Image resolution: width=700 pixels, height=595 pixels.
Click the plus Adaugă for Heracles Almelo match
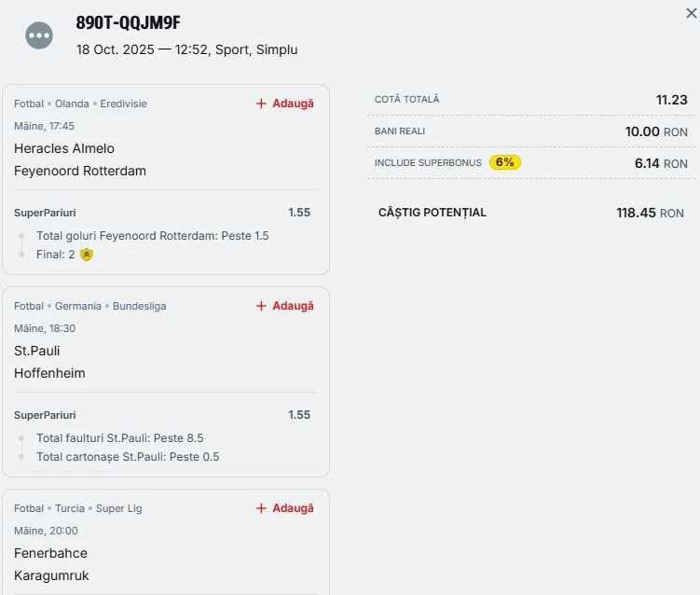(285, 104)
